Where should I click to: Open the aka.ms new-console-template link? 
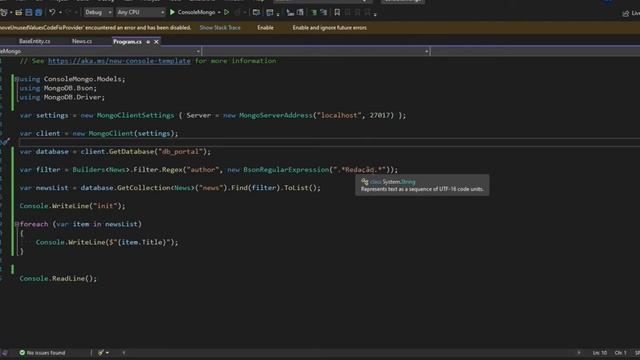pyautogui.click(x=119, y=61)
